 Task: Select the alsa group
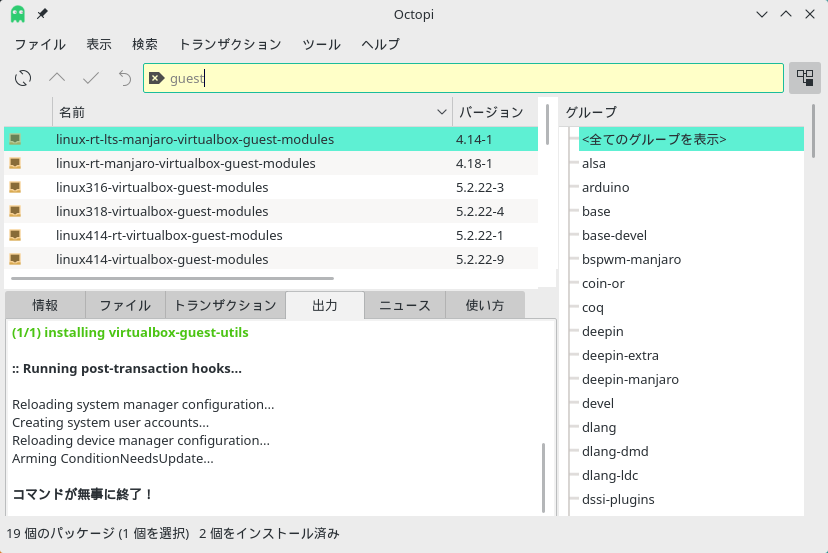594,163
